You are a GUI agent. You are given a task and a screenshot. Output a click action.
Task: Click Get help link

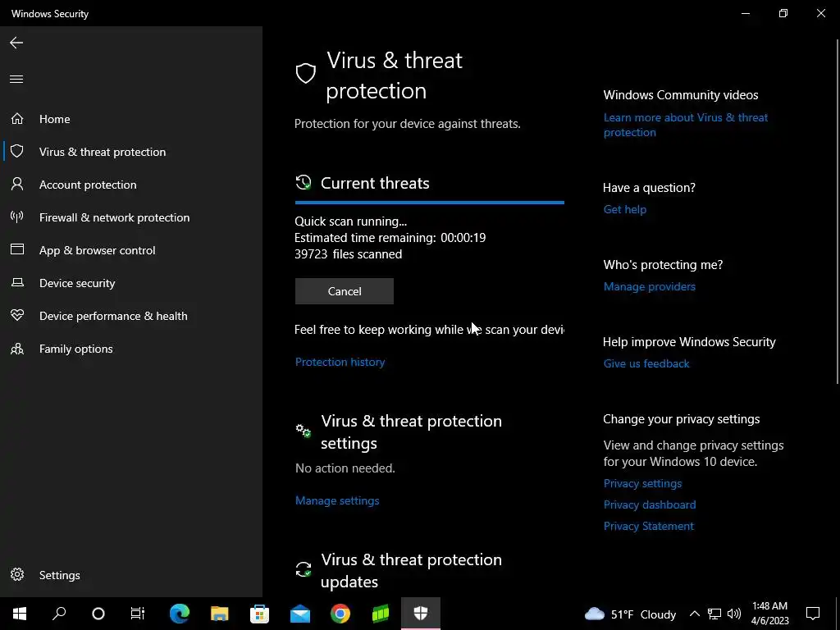(624, 209)
